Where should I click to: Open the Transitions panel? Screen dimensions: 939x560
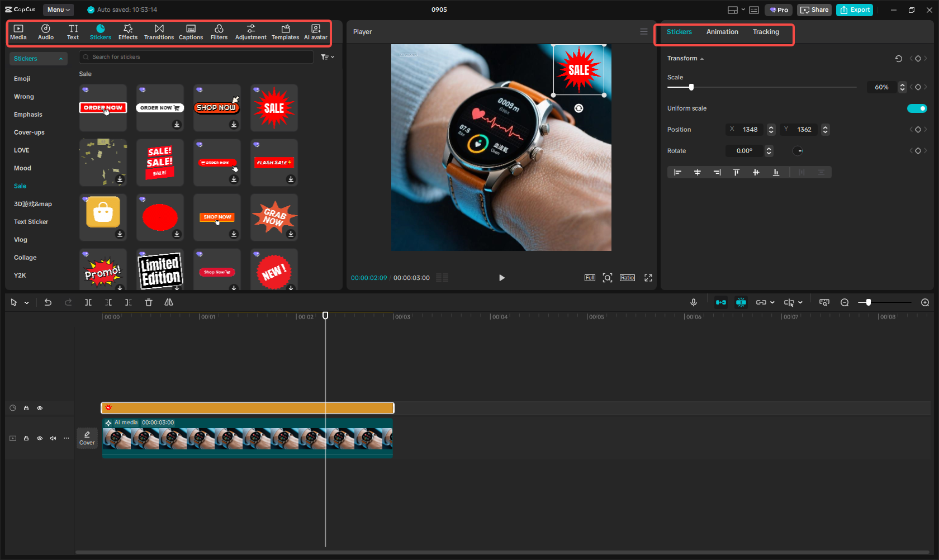coord(159,32)
